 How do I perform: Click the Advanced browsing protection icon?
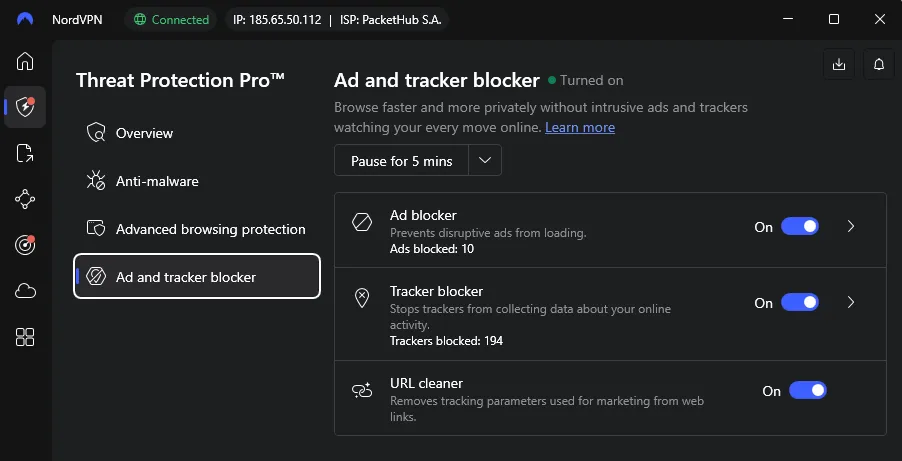(x=95, y=228)
